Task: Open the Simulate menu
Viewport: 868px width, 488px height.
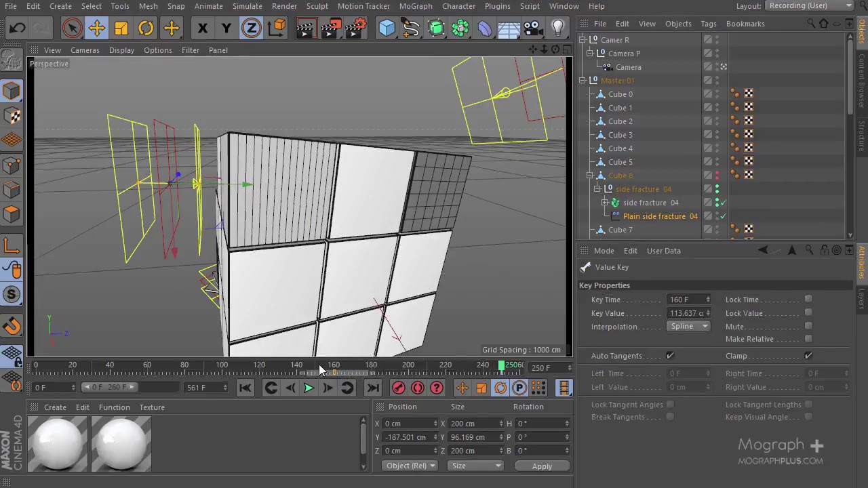Action: (x=248, y=6)
